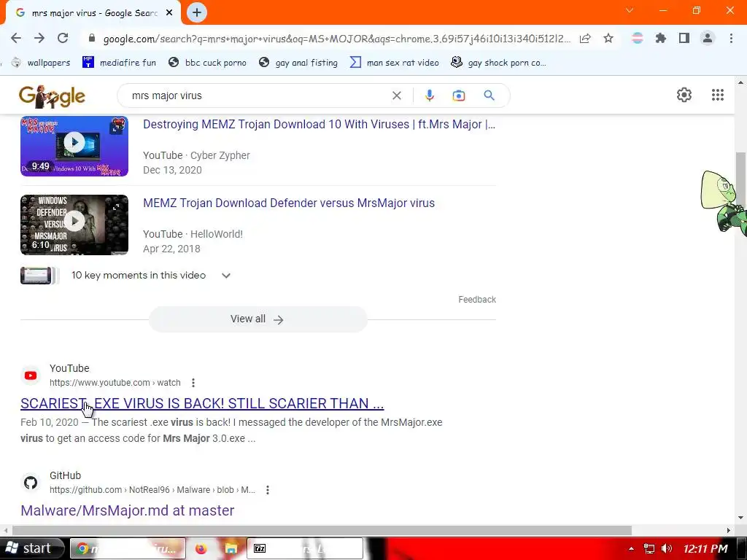The width and height of the screenshot is (747, 560).
Task: Open Malware/MrsMajor.md at master result
Action: click(127, 510)
